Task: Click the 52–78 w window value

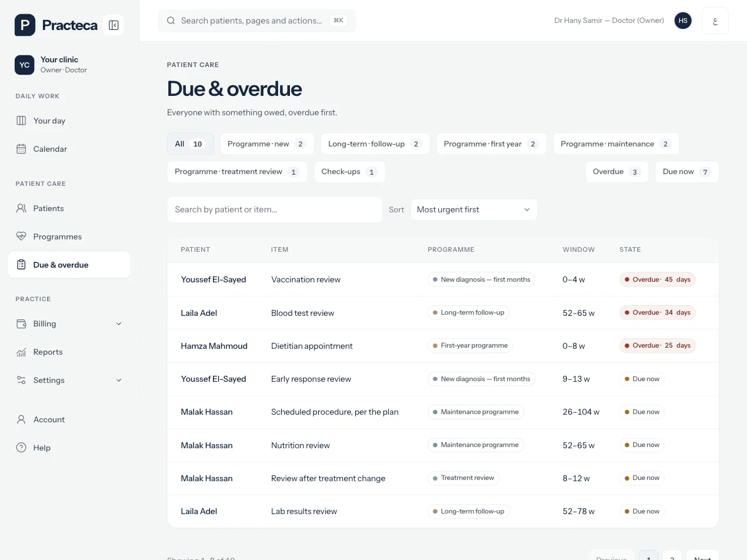Action: [579, 511]
